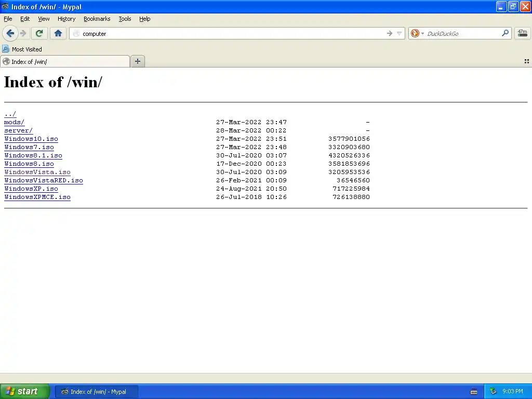The width and height of the screenshot is (532, 399).
Task: Open the mods/ directory link
Action: click(14, 122)
